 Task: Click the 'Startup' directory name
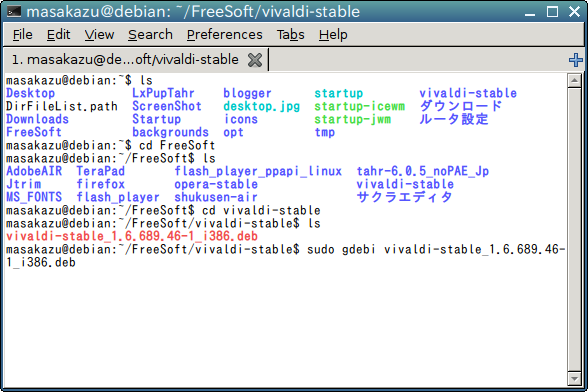156,119
